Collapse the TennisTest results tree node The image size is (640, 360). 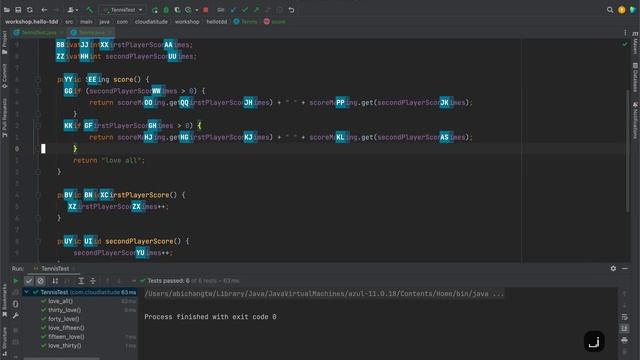(27, 292)
